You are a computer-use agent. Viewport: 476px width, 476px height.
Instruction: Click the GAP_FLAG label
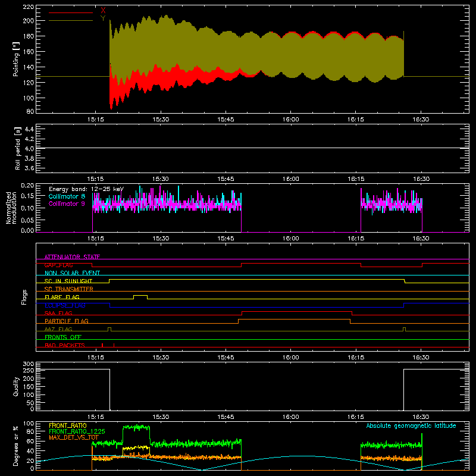58,265
